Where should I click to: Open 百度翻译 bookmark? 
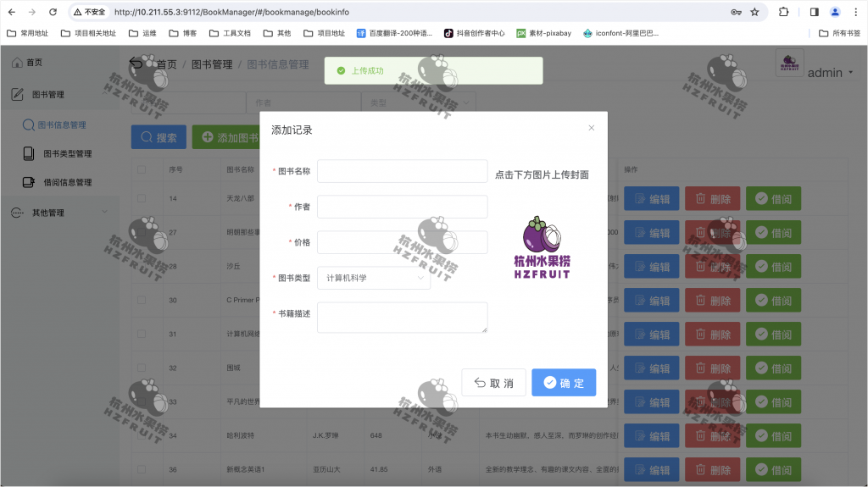(x=394, y=33)
